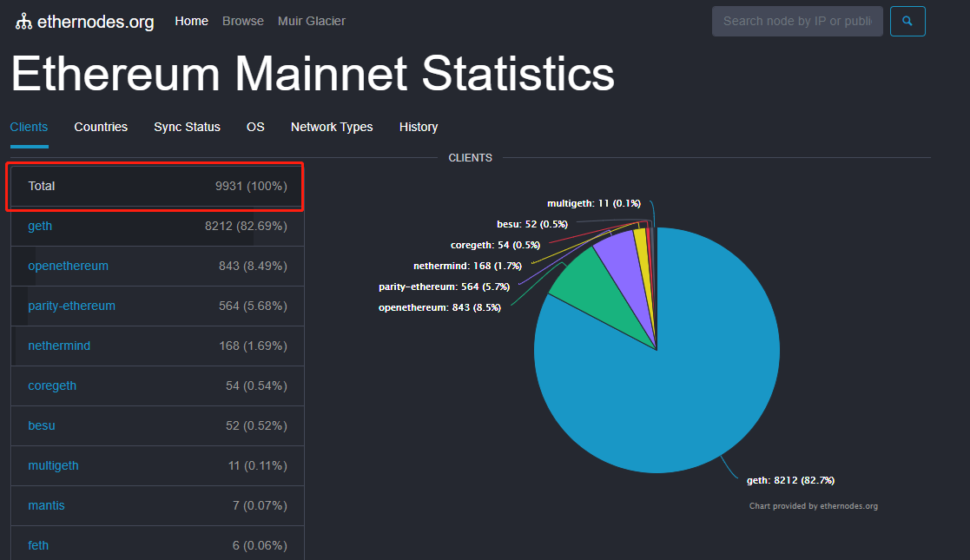Click the parity-ethereum client link
The image size is (970, 560).
[71, 306]
